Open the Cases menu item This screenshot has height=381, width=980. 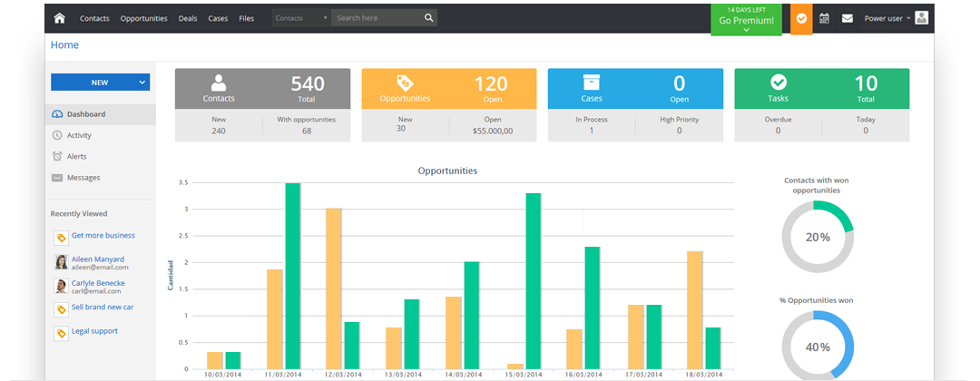point(218,19)
